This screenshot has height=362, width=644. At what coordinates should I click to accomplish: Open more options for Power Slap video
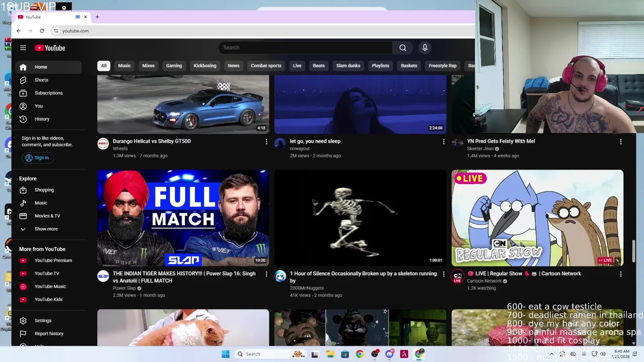(x=266, y=274)
